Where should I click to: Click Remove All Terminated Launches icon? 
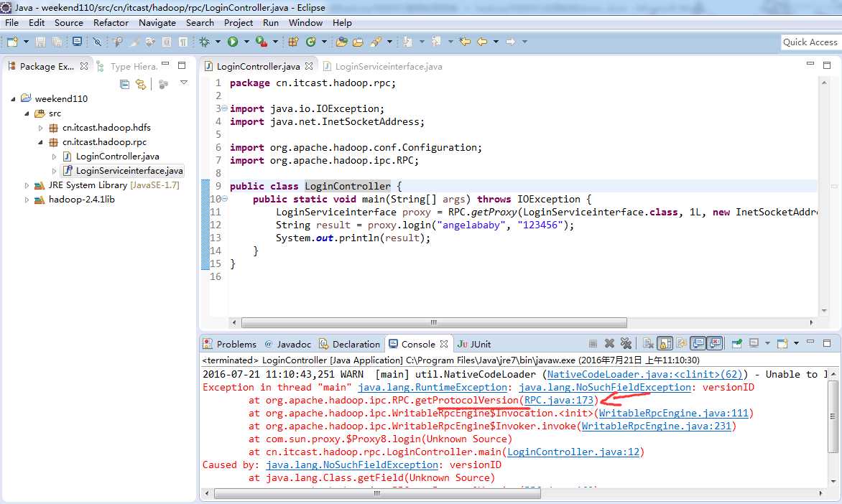(626, 343)
